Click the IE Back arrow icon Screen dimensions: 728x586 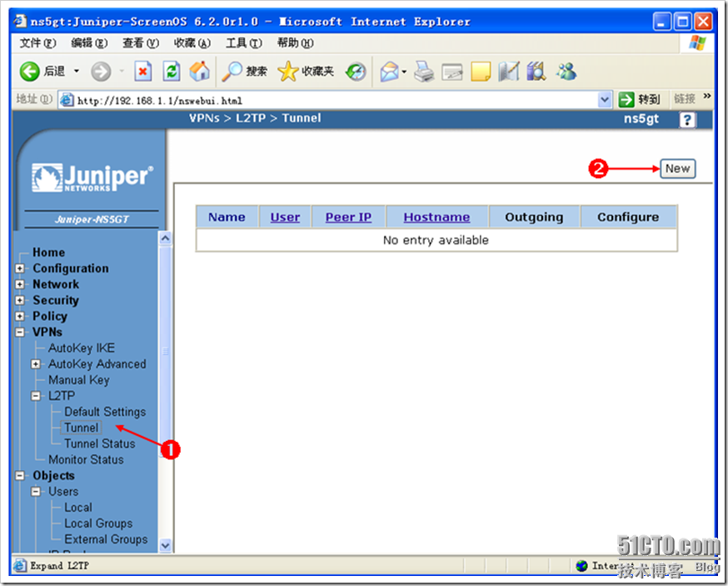click(x=30, y=72)
